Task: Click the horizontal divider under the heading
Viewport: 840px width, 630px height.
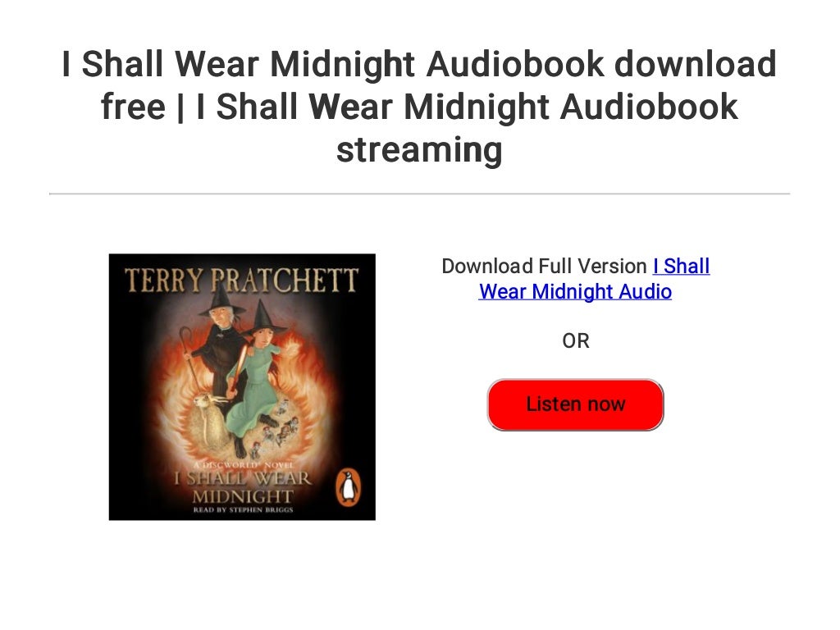Action: [419, 194]
